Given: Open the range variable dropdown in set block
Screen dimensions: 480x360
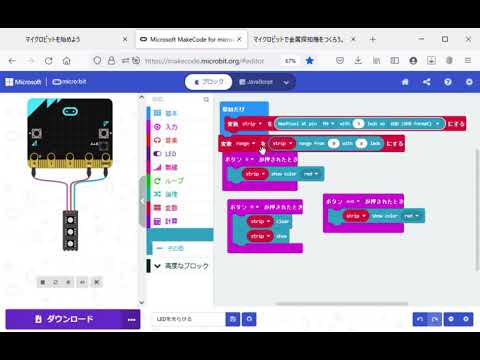Looking at the screenshot, I should (x=245, y=144).
